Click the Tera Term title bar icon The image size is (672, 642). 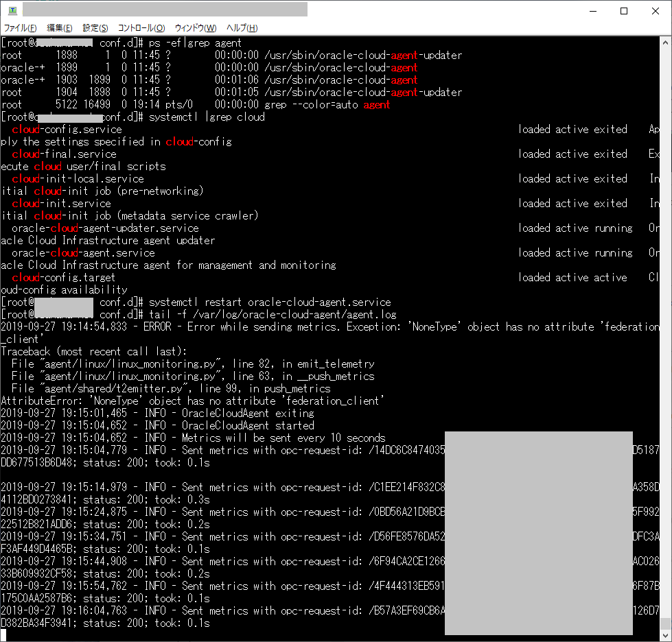[12, 10]
